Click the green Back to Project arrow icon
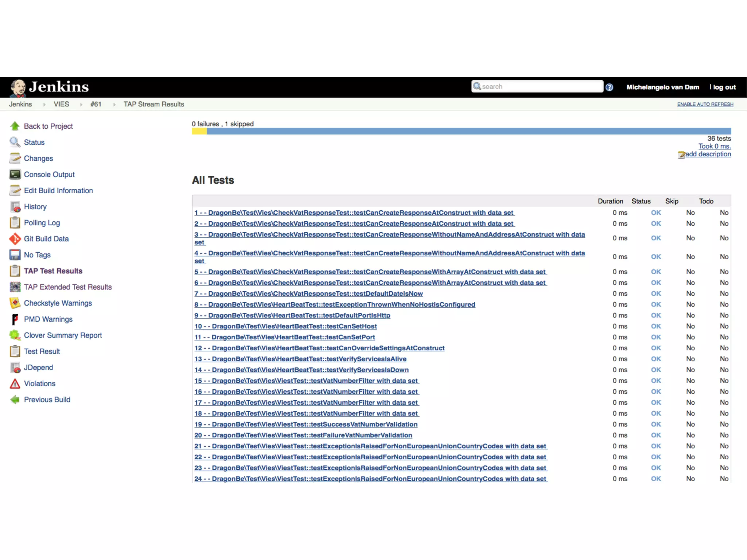Image resolution: width=747 pixels, height=560 pixels. (x=15, y=126)
